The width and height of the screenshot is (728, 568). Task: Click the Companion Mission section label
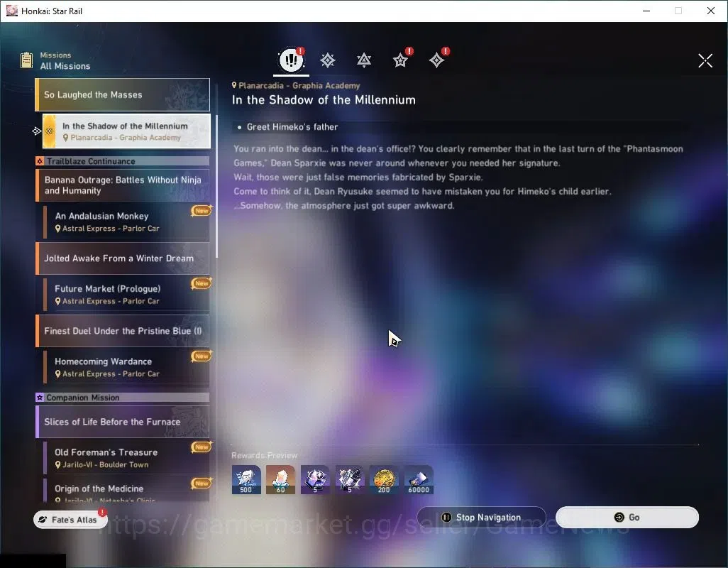pyautogui.click(x=123, y=398)
